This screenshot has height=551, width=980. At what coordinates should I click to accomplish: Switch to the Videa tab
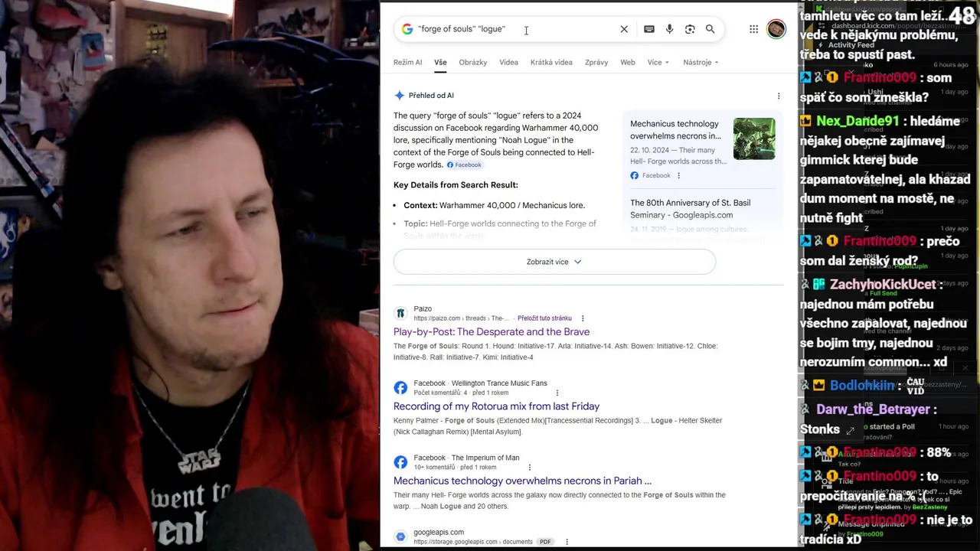(508, 62)
